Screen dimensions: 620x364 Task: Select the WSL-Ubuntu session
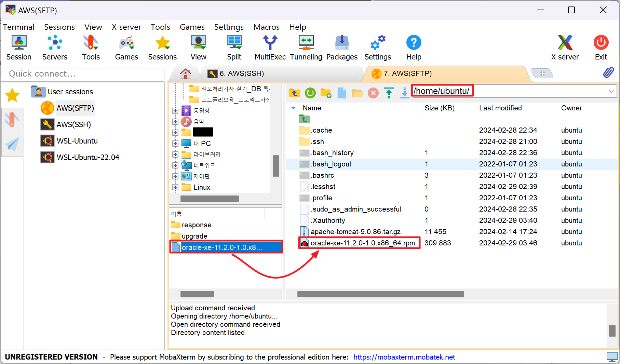coord(69,141)
